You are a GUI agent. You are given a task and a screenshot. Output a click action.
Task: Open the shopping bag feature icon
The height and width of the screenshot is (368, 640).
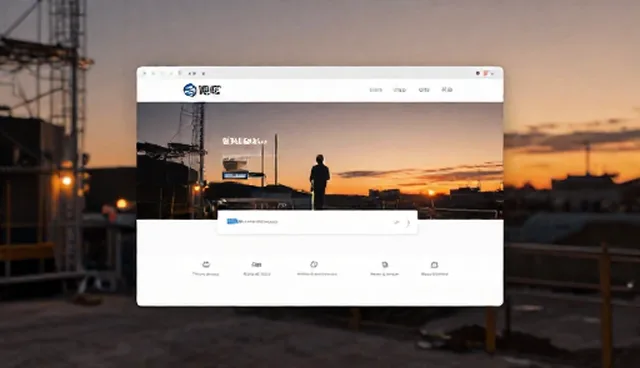(435, 265)
